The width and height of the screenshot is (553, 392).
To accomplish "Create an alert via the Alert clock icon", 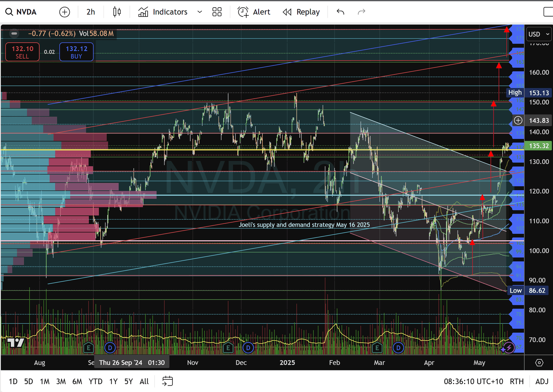I will pyautogui.click(x=243, y=12).
